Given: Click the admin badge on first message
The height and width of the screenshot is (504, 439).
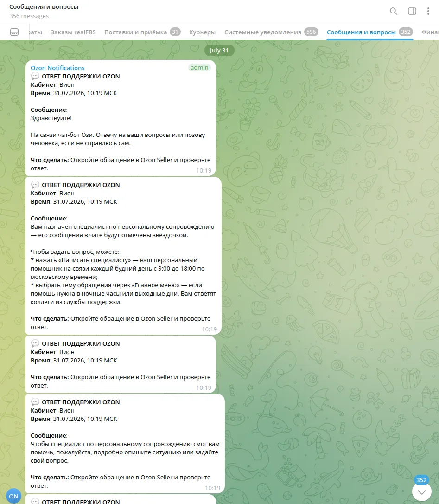Looking at the screenshot, I should (199, 67).
